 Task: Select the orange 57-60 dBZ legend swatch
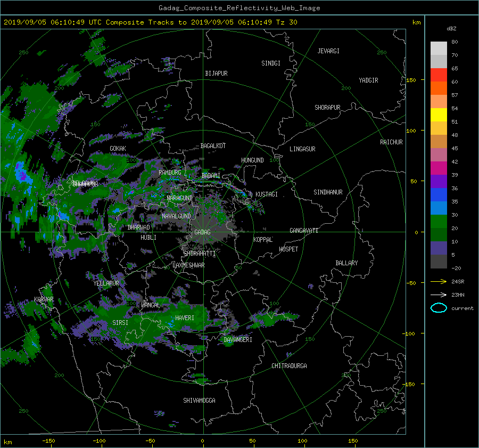[x=439, y=88]
